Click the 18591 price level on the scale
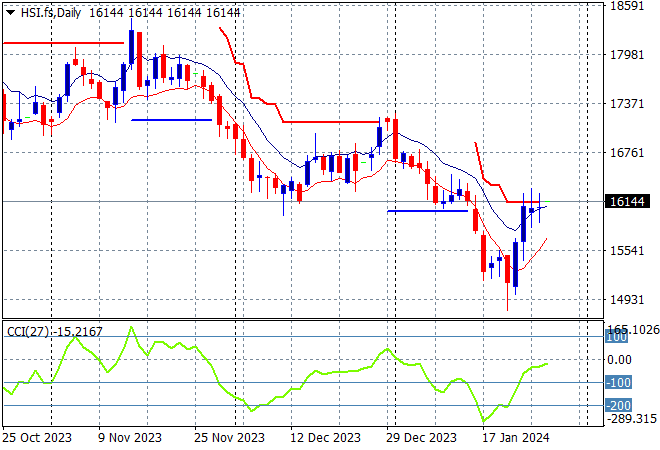660x450 pixels. tap(626, 6)
